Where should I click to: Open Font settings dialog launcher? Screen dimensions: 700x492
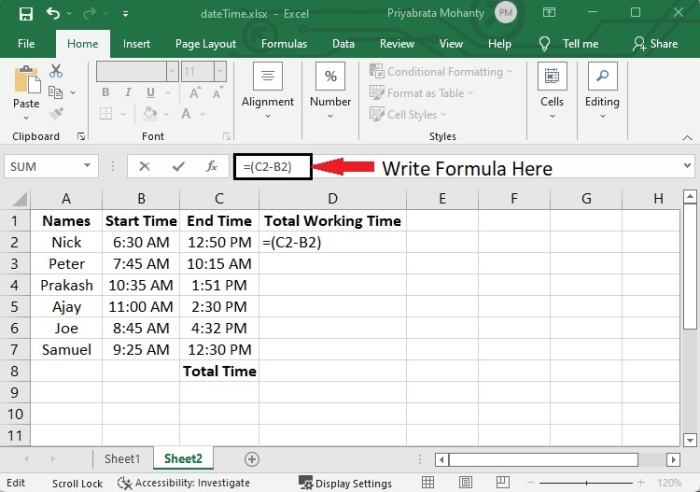coord(227,136)
